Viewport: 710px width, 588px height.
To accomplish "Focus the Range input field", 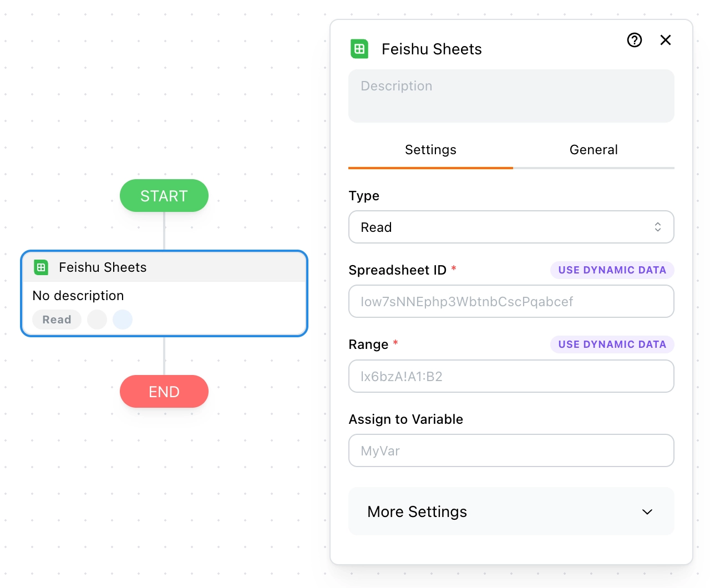I will click(511, 376).
